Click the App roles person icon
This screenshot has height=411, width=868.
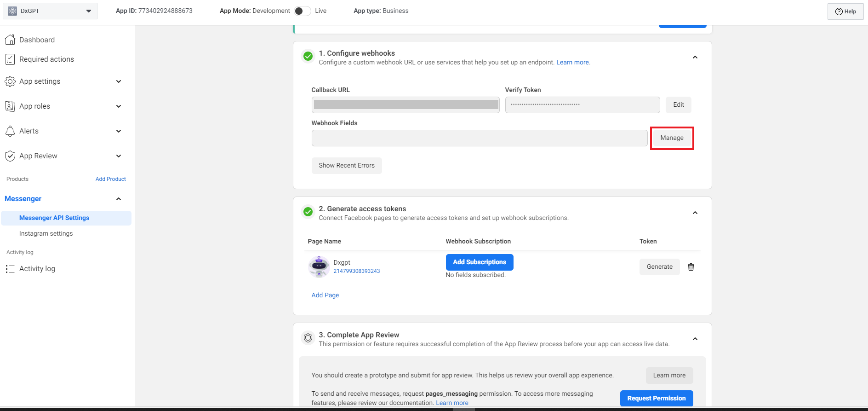(x=10, y=106)
